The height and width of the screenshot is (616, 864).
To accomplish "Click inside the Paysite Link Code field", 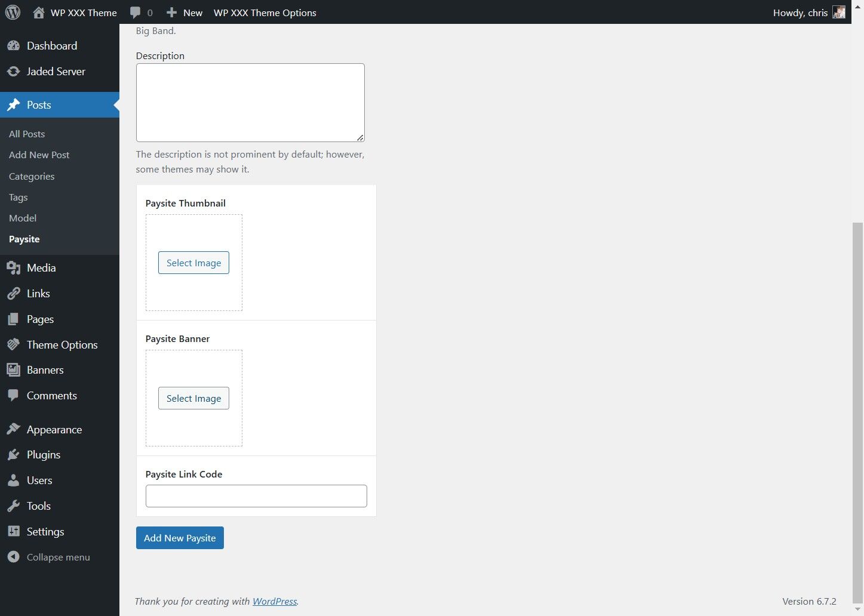I will point(256,495).
